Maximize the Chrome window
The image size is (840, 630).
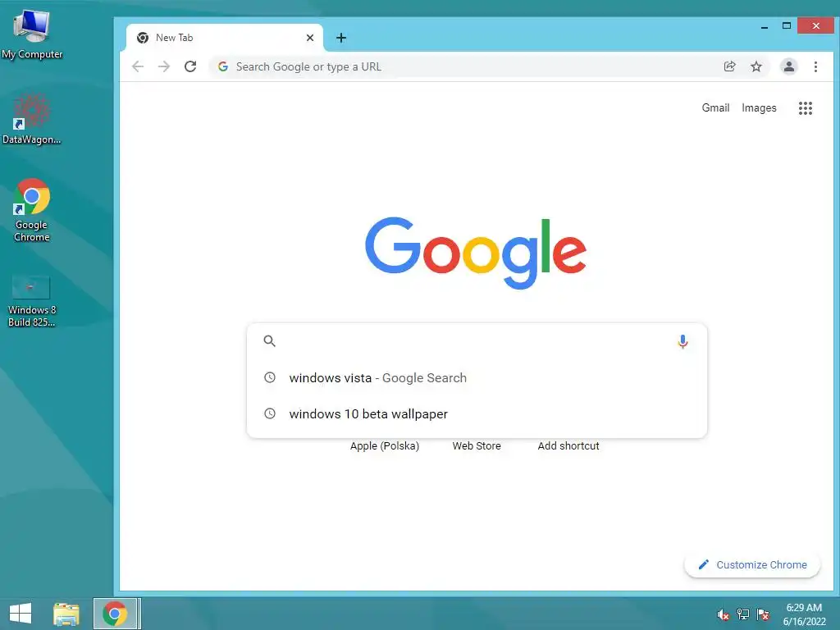pyautogui.click(x=787, y=25)
